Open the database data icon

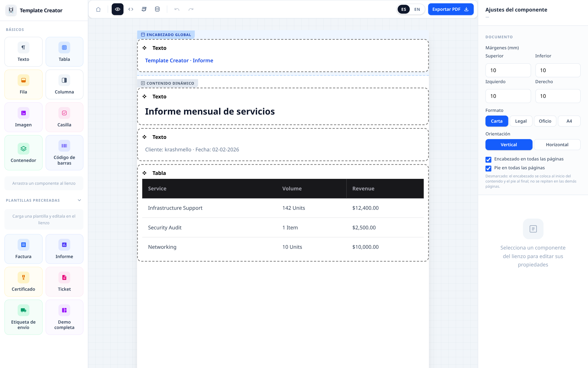tap(157, 9)
